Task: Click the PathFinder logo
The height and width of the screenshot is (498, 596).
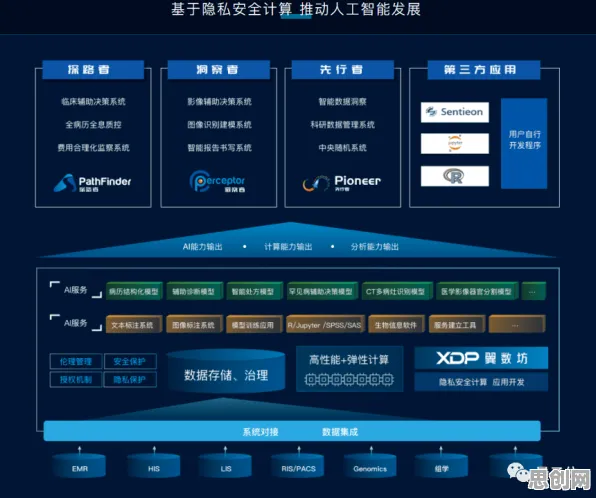Action: 92,183
